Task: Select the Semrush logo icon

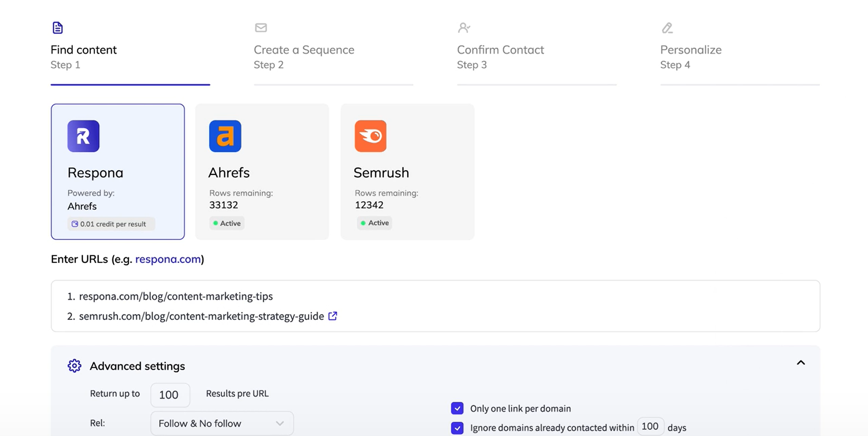Action: [370, 136]
